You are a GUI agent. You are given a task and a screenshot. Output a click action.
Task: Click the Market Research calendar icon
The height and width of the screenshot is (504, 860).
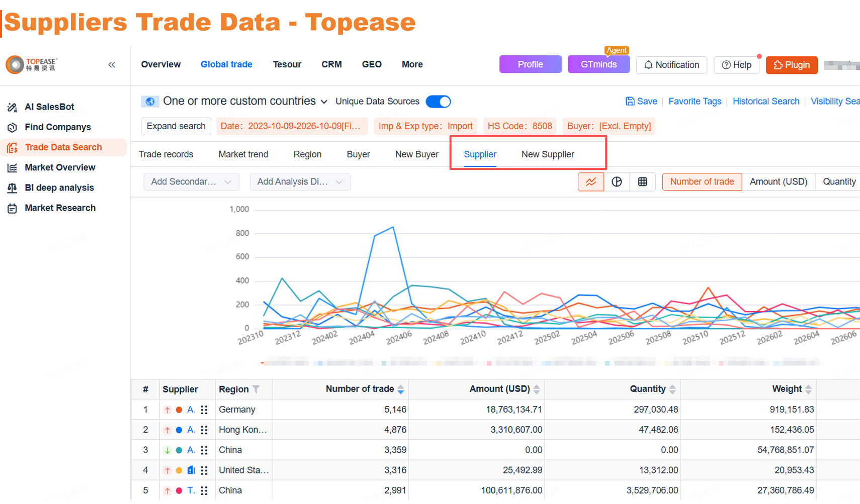[13, 208]
